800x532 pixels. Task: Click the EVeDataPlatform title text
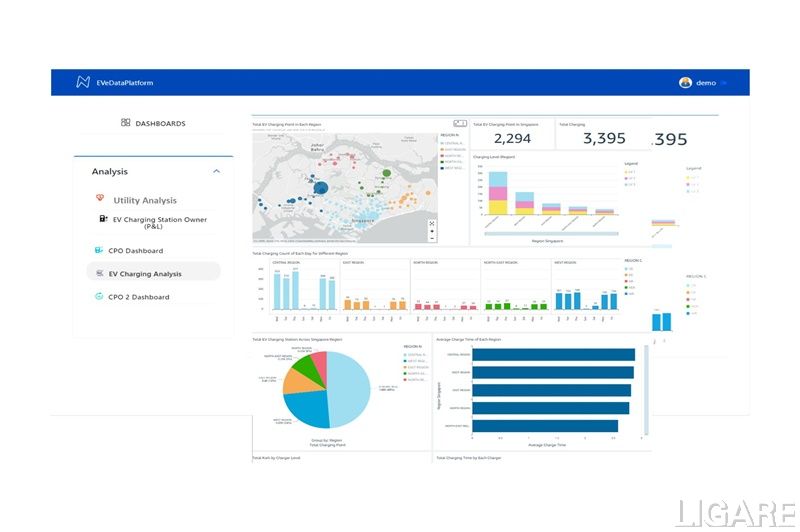click(125, 82)
